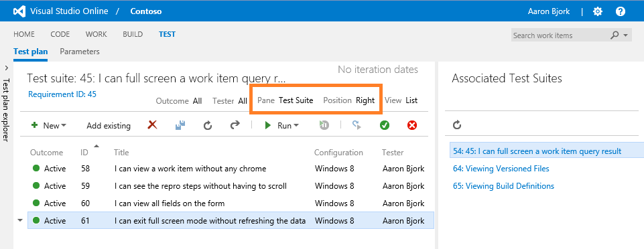Change Position option Right

coord(365,100)
